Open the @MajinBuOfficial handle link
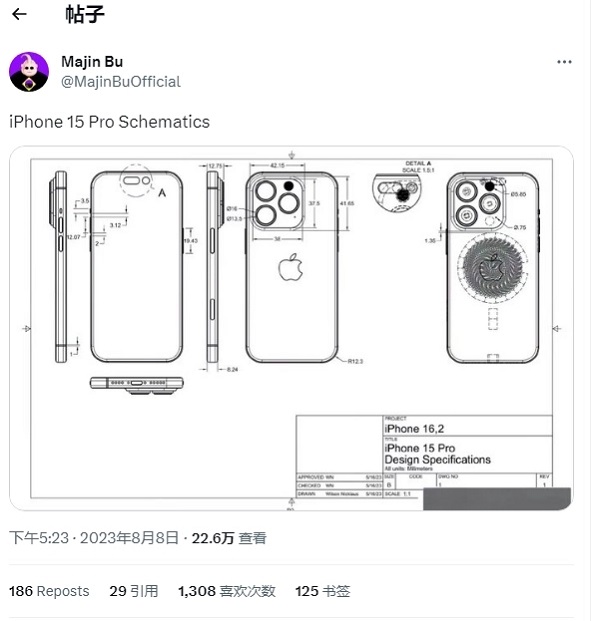The image size is (600, 621). point(121,82)
